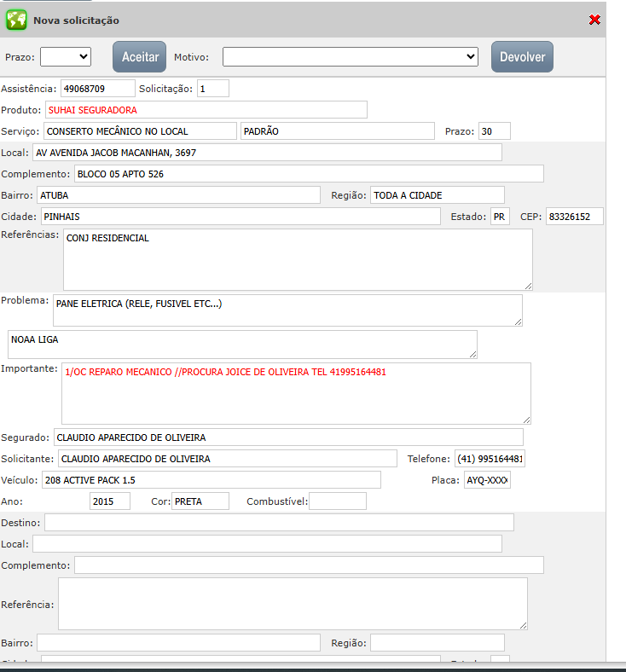Screen dimensions: 626x672
Task: Click the Nova solicitação title text
Action: pos(76,20)
